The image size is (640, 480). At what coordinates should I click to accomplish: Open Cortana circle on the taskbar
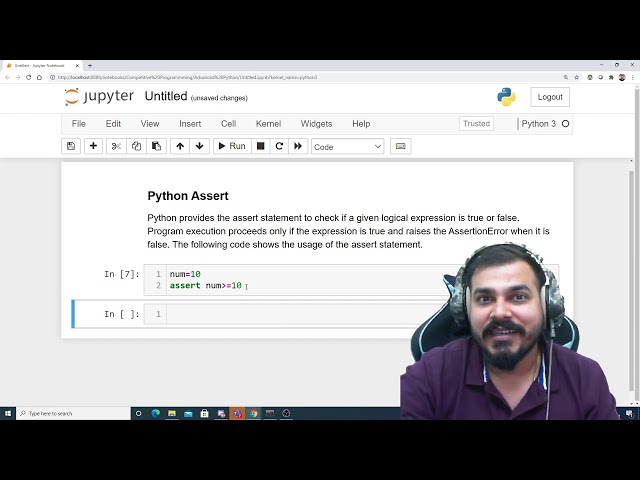138,413
